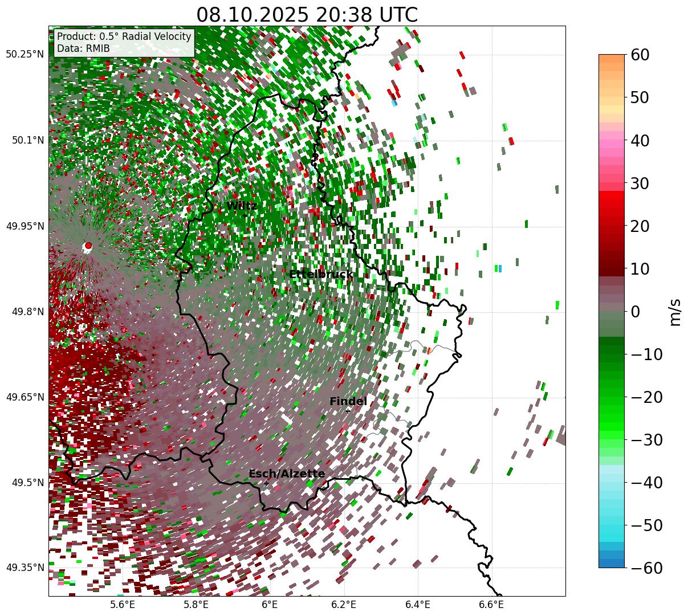
Task: Click the colorbar value −10
Action: point(646,354)
